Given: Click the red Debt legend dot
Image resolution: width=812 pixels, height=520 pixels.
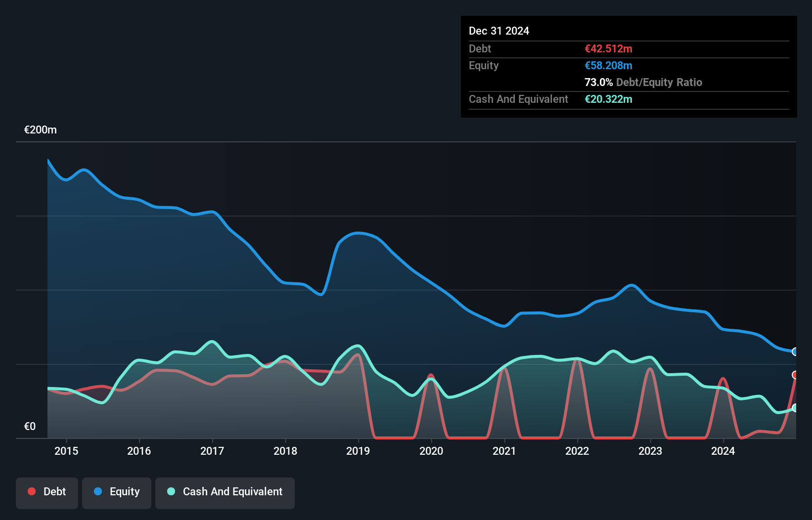Looking at the screenshot, I should tap(32, 491).
